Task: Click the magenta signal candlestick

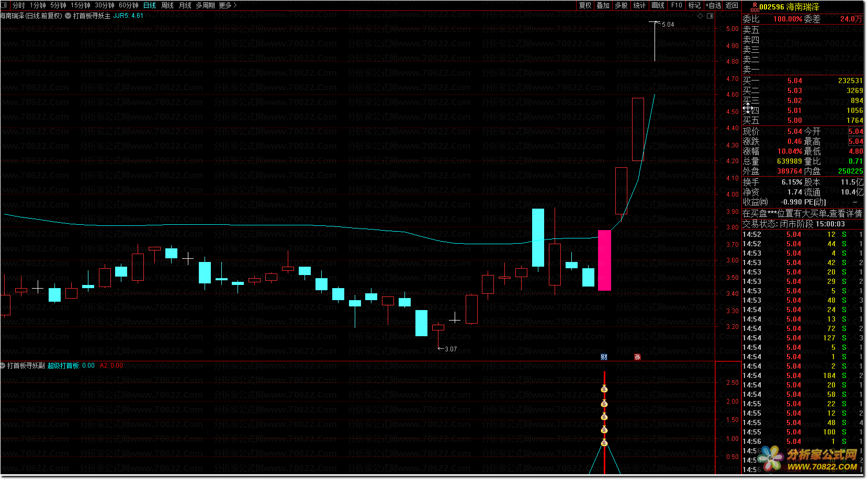Action: tap(604, 260)
